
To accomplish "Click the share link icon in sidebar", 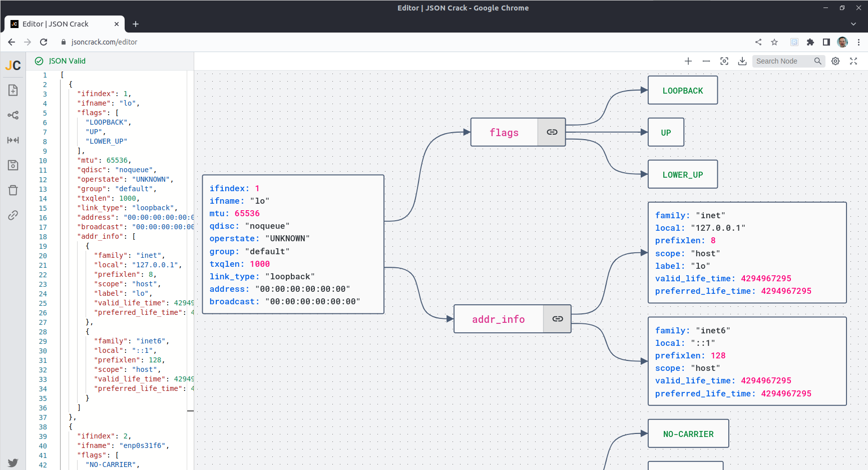I will (13, 215).
